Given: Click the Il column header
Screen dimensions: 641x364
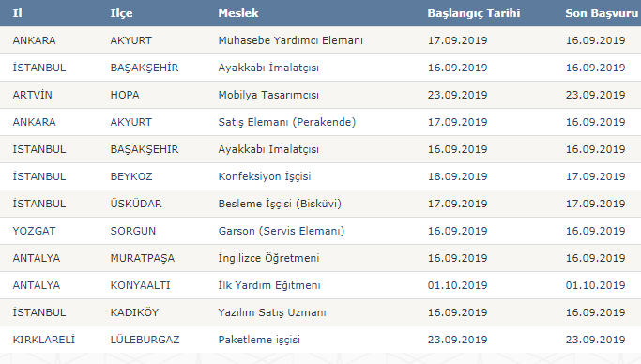Looking at the screenshot, I should point(17,13).
